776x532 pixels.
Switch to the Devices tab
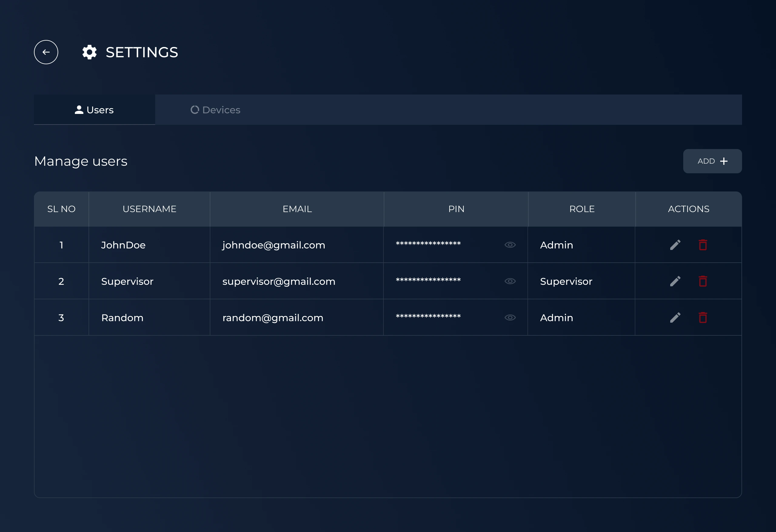(215, 110)
